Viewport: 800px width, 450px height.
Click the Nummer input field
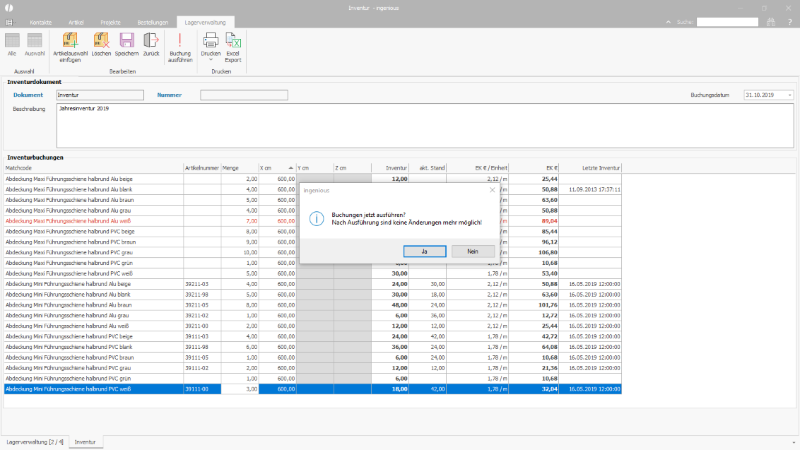[x=244, y=95]
